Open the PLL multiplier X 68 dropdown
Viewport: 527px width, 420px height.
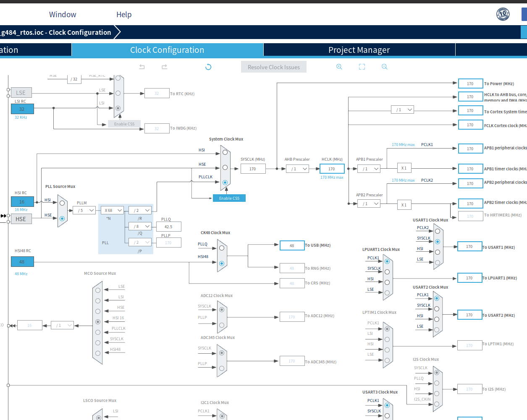113,210
